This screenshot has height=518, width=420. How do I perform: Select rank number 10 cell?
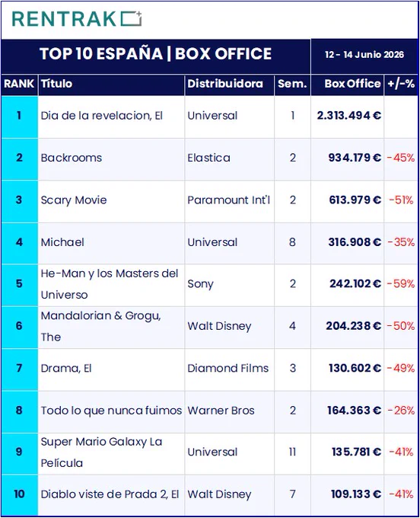click(19, 494)
